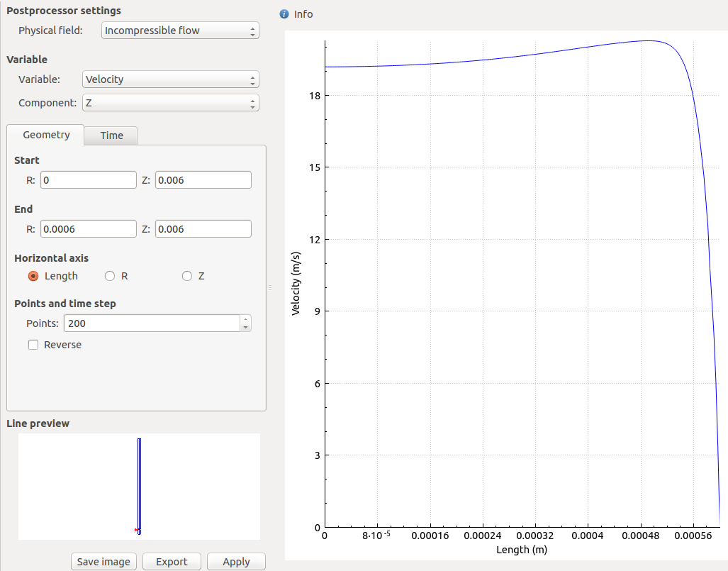
Task: Click the End R input field
Action: [88, 229]
